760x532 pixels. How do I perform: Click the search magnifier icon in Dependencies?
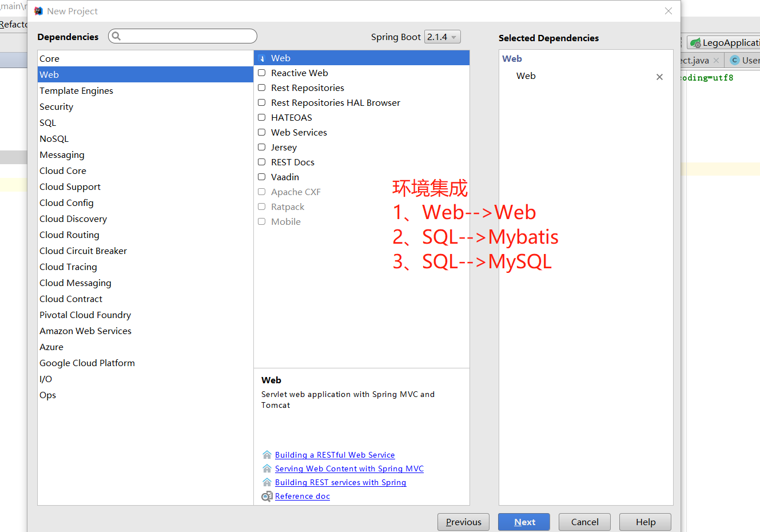[x=116, y=36]
